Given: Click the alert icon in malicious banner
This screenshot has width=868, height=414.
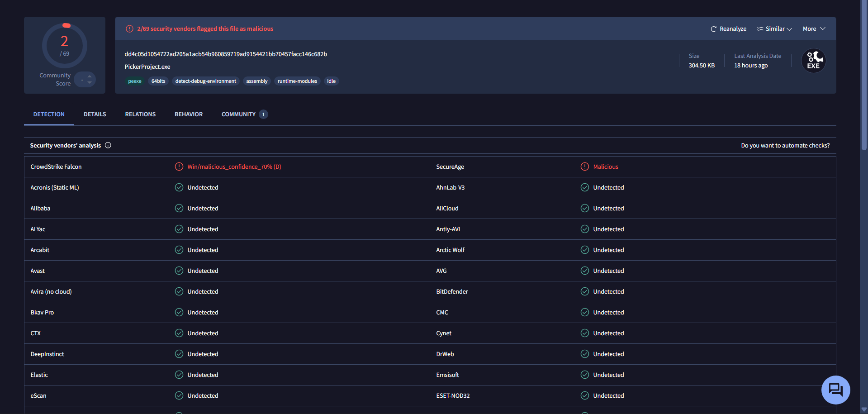Looking at the screenshot, I should point(129,29).
